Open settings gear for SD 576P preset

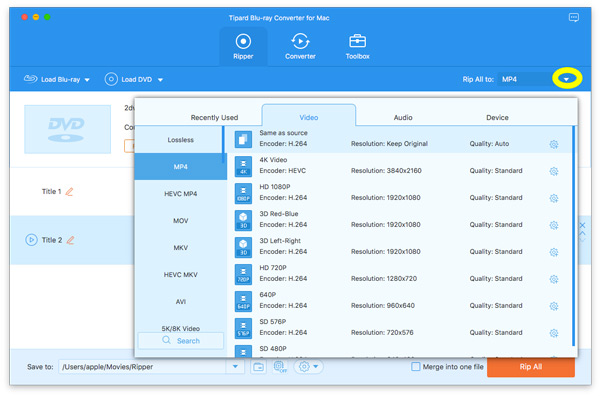click(x=553, y=333)
